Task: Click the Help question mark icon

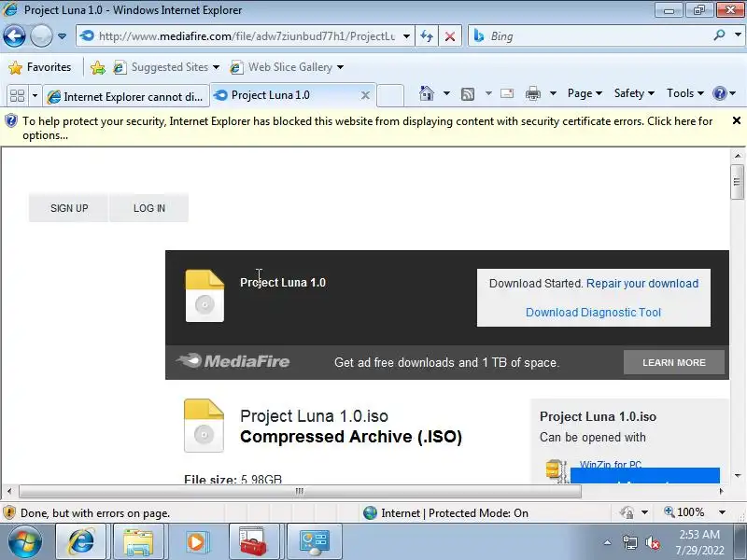Action: click(x=719, y=93)
